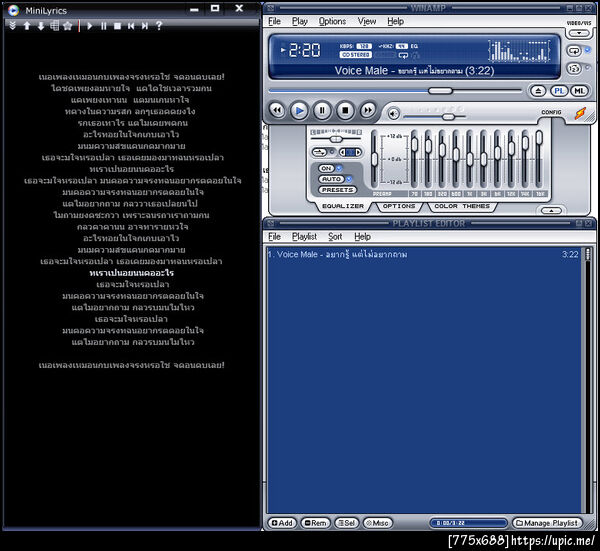
Task: Click Misc button in Playlist Editor
Action: tap(377, 523)
